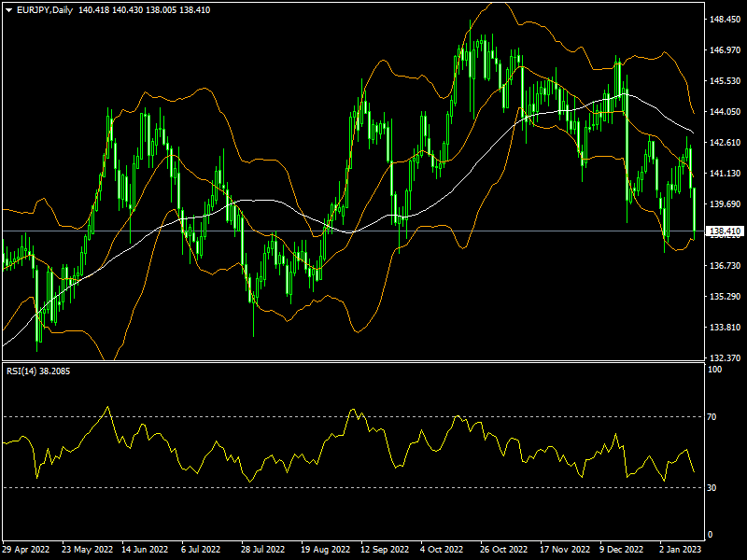Click the triangle arrow beside EURJPY,Daily
Viewport: 747px width, 560px height.
click(x=8, y=10)
